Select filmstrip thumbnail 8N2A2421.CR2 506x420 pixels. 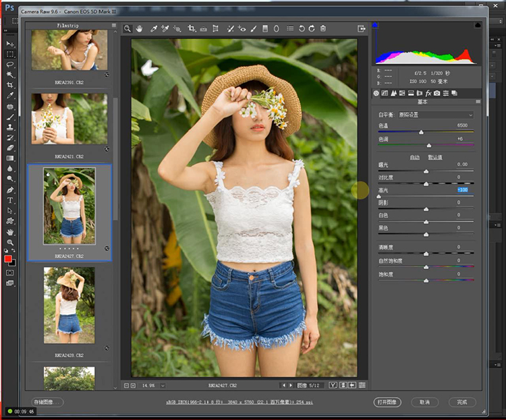coord(69,119)
